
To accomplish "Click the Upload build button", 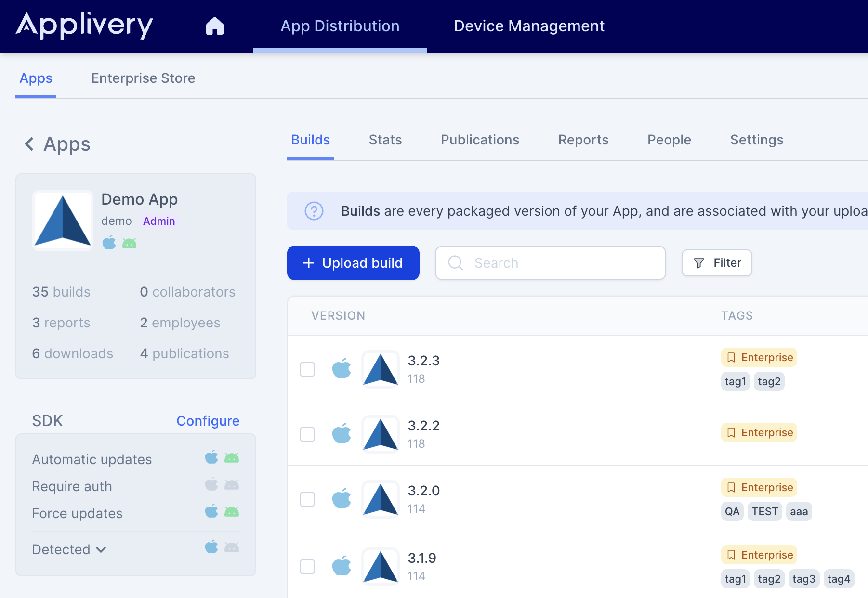I will pyautogui.click(x=353, y=263).
